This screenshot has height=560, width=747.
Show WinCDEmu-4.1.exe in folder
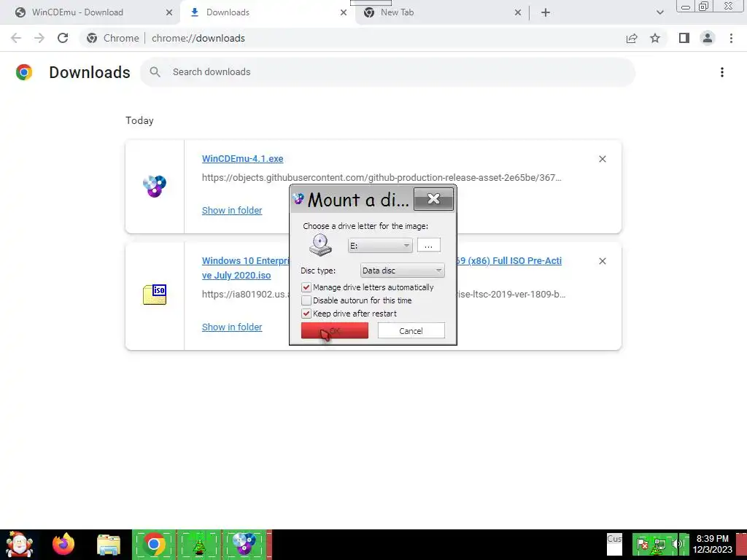[x=232, y=211]
